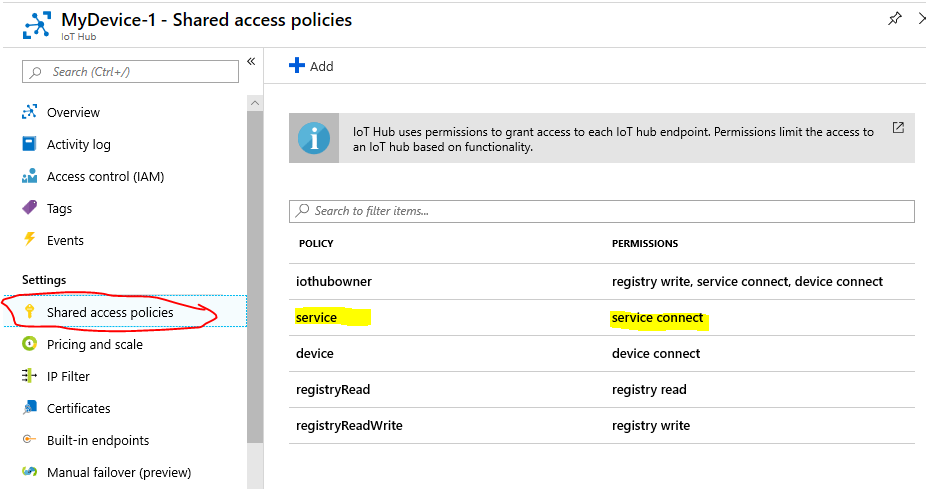Open the Tags menu item
The height and width of the screenshot is (489, 926).
59,208
